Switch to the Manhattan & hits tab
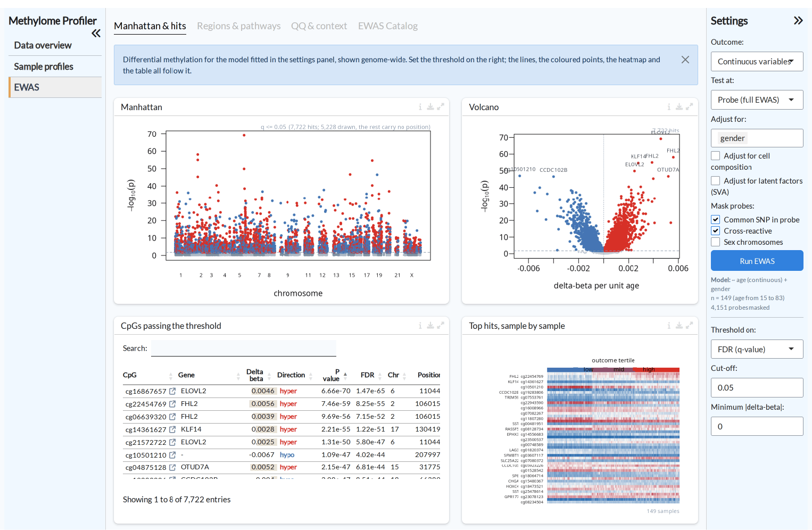The image size is (812, 530). pyautogui.click(x=150, y=26)
